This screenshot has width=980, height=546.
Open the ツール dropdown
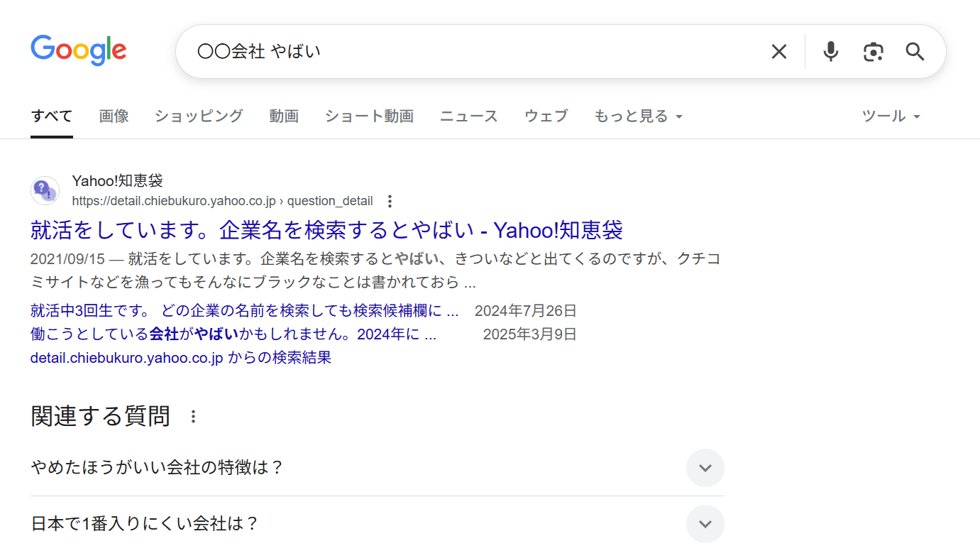891,116
